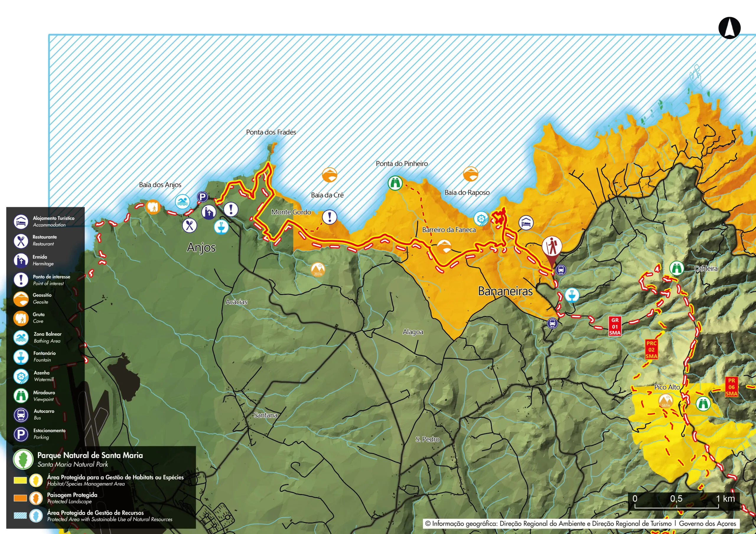Click the yellow Habitat/Species Management Area swatch
Screen dimensions: 756x534
pos(20,480)
